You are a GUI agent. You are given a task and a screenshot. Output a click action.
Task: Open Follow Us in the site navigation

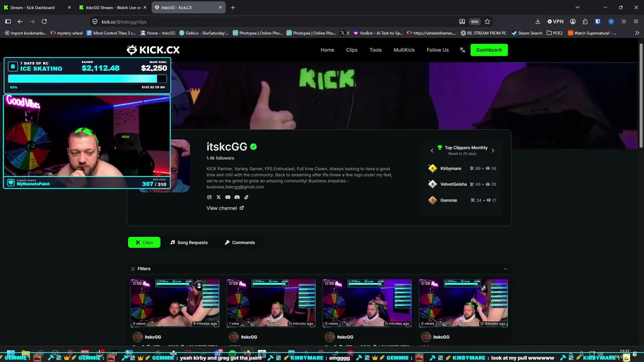(438, 50)
